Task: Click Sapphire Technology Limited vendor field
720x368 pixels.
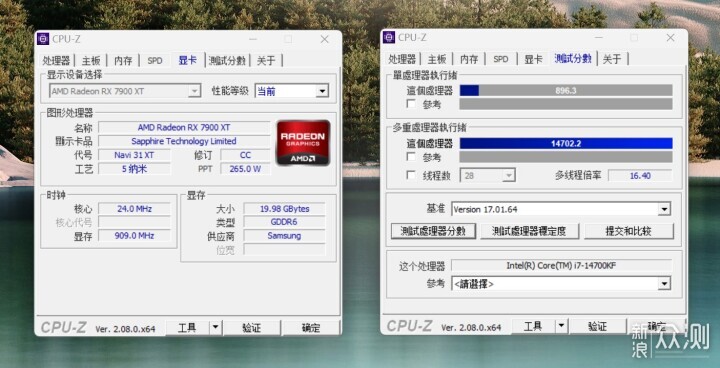Action: point(184,141)
